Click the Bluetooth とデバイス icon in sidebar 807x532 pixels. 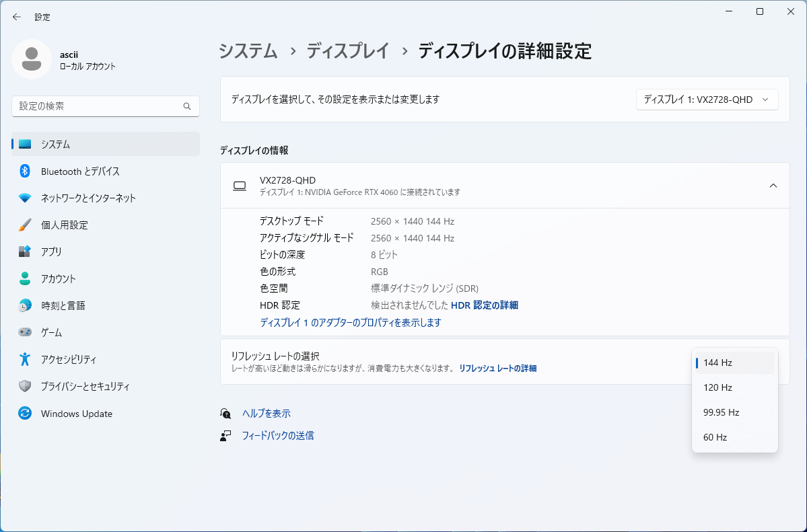(25, 172)
